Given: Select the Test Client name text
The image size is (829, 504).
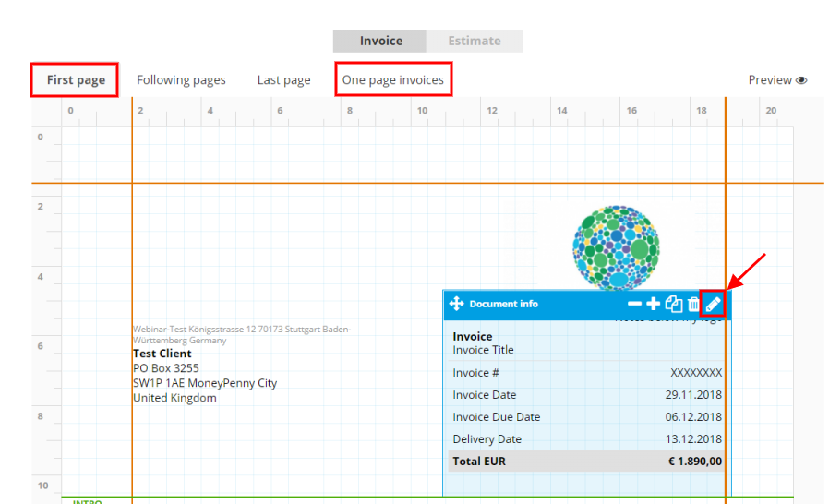Looking at the screenshot, I should [x=162, y=354].
